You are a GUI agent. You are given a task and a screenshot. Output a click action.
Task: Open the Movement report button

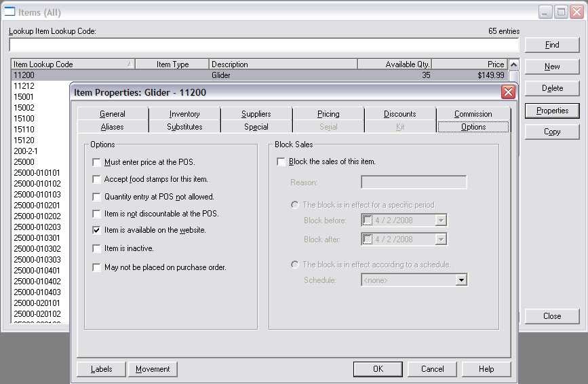point(153,369)
